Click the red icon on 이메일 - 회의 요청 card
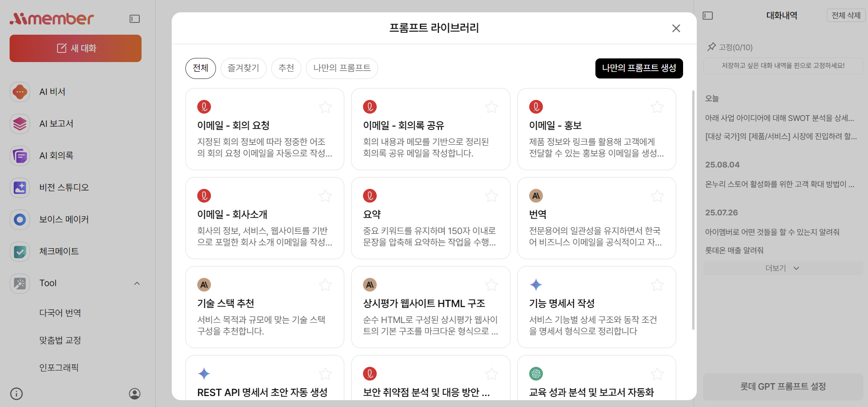The width and height of the screenshot is (868, 407). pos(204,107)
